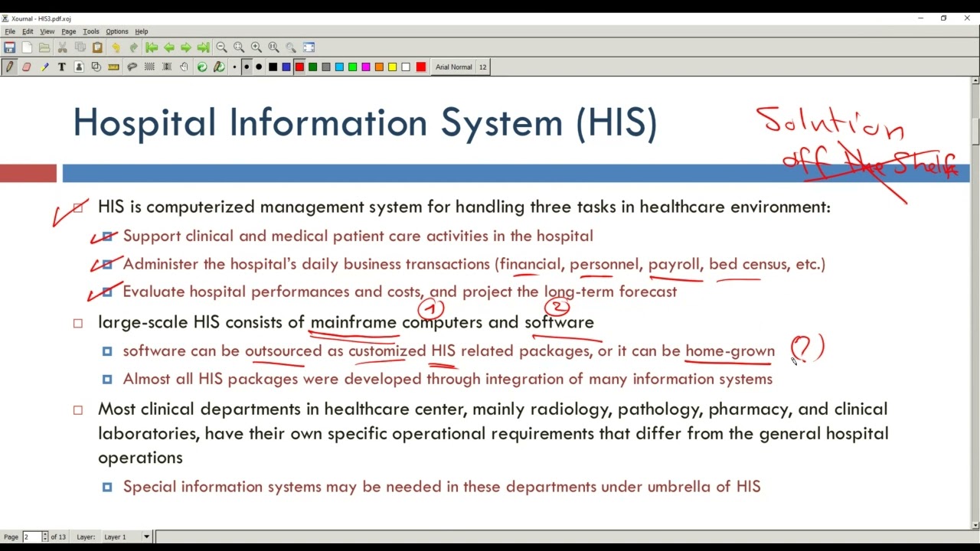Screen dimensions: 980x551
Task: Copy the selection with the Copy icon
Action: [x=80, y=47]
